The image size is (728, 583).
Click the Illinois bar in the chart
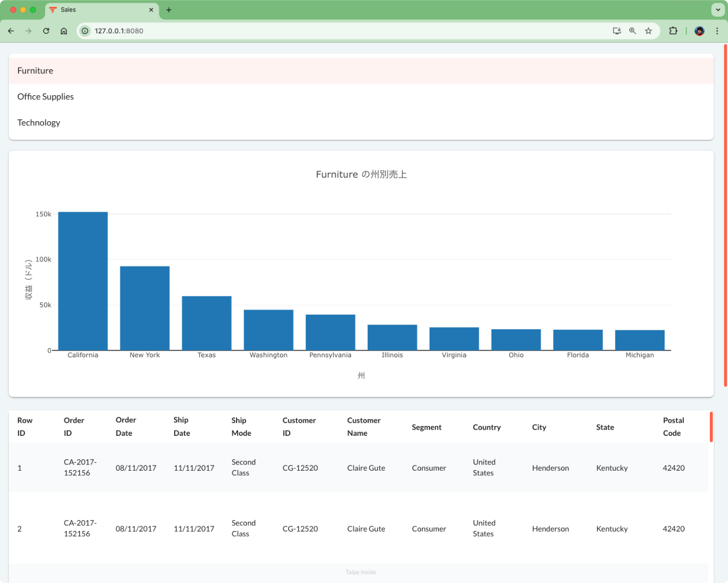click(x=392, y=338)
